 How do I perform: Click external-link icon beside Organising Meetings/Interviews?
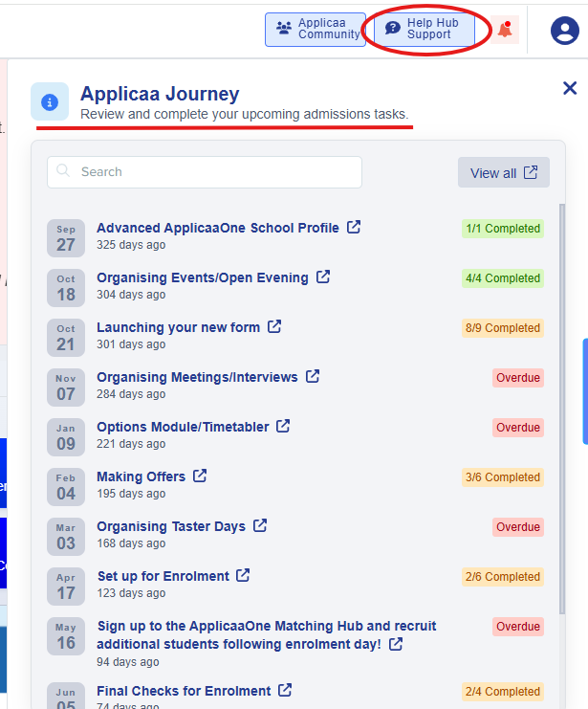pos(313,376)
